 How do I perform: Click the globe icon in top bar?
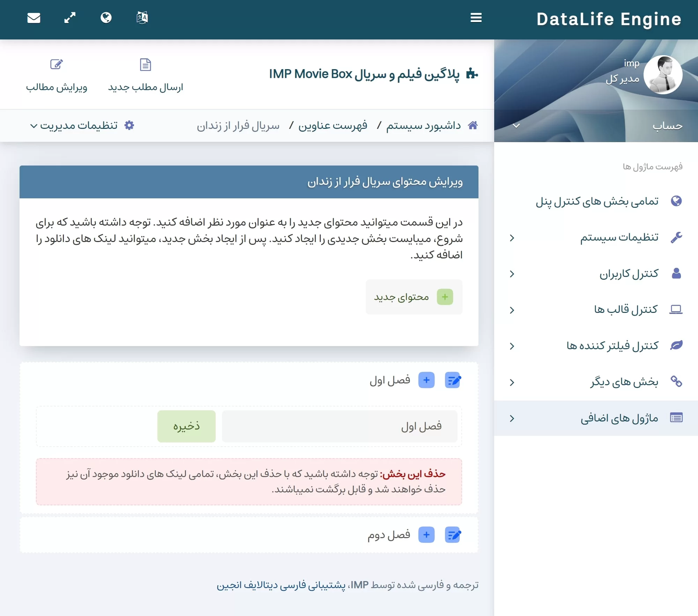pos(106,17)
